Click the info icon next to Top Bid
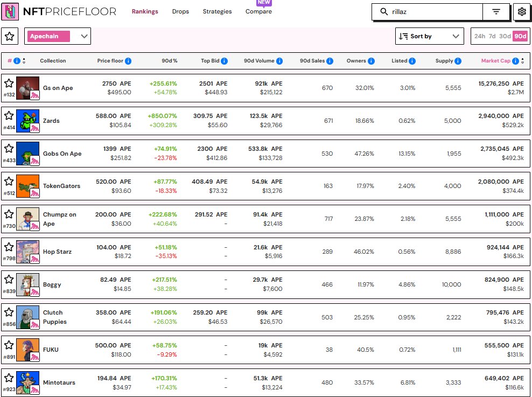 224,61
